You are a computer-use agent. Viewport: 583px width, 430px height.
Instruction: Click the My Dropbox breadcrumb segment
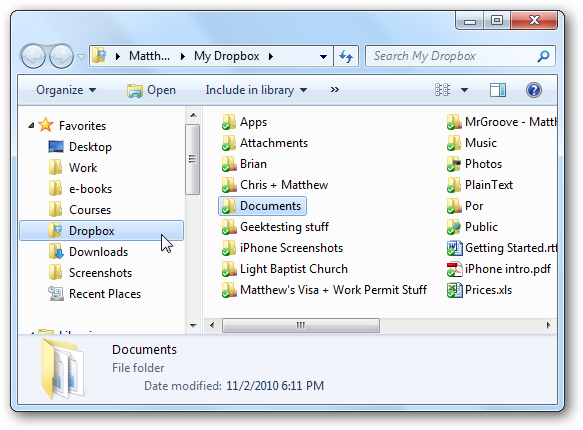coord(226,56)
